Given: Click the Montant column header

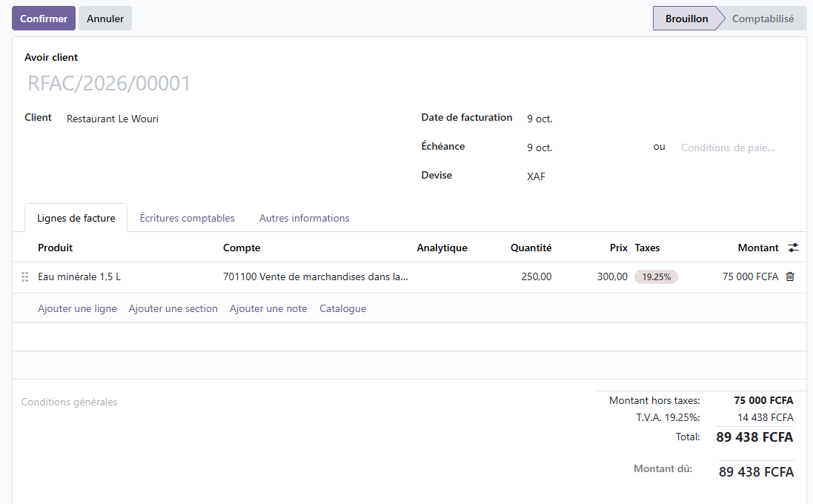Looking at the screenshot, I should click(x=758, y=248).
